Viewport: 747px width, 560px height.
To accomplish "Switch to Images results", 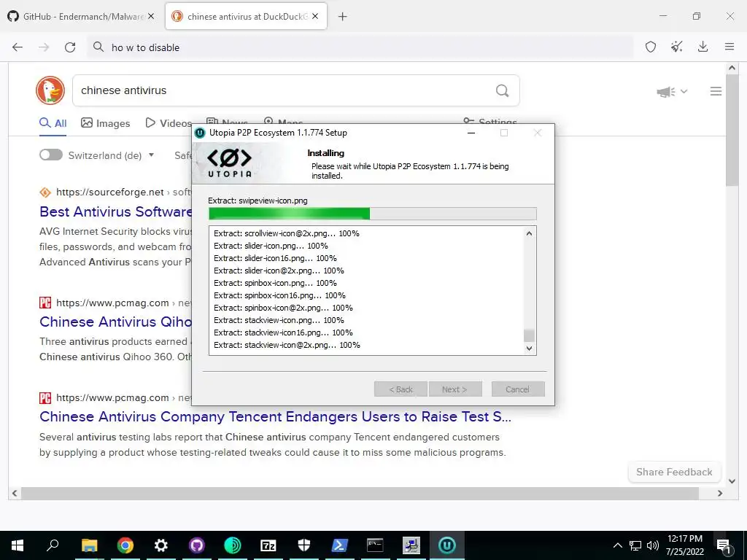I will click(105, 123).
